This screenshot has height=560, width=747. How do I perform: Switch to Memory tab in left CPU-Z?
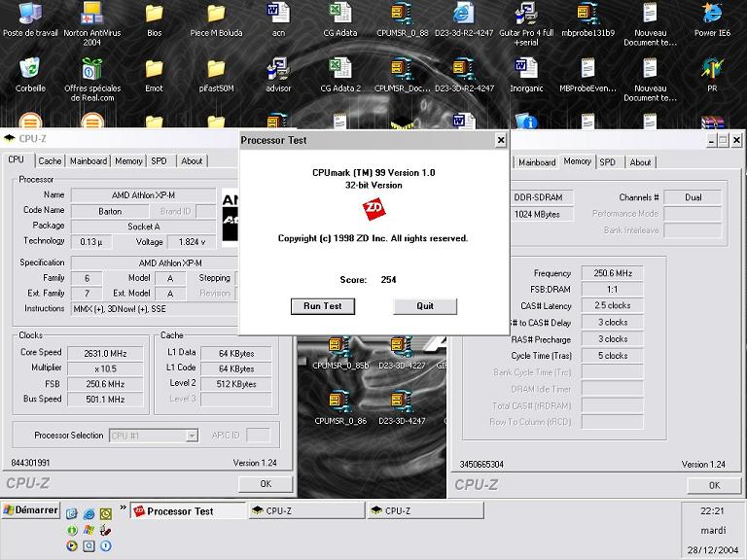click(x=128, y=161)
